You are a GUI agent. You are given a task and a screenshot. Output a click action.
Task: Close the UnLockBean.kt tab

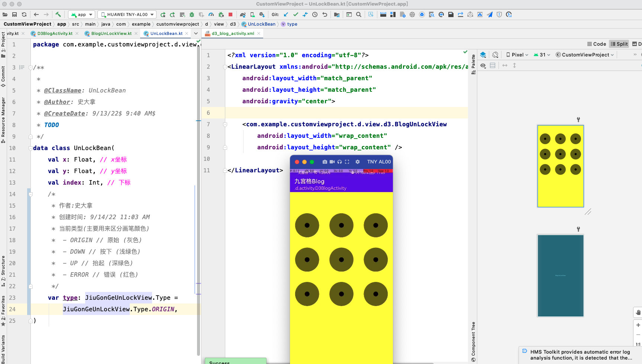tap(187, 33)
